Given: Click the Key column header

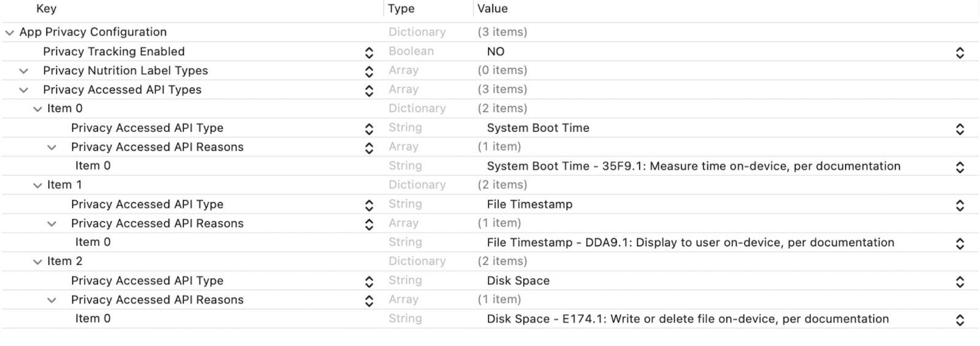Looking at the screenshot, I should click(x=47, y=9).
